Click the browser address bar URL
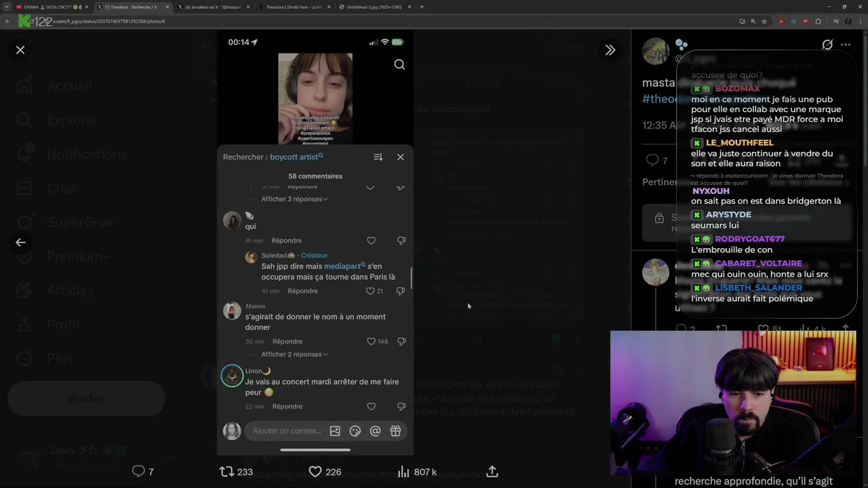Viewport: 868px width, 488px height. point(108,21)
